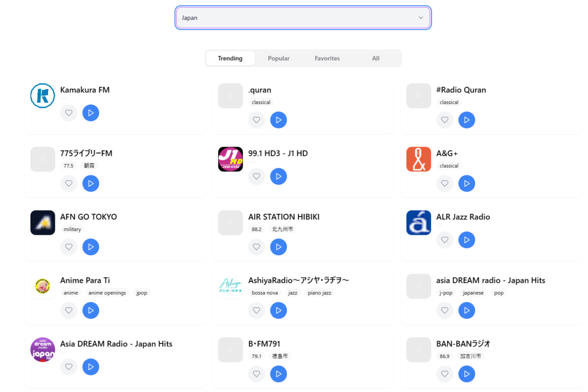588x392 pixels.
Task: Play BAN-BANラジオ station
Action: [466, 374]
